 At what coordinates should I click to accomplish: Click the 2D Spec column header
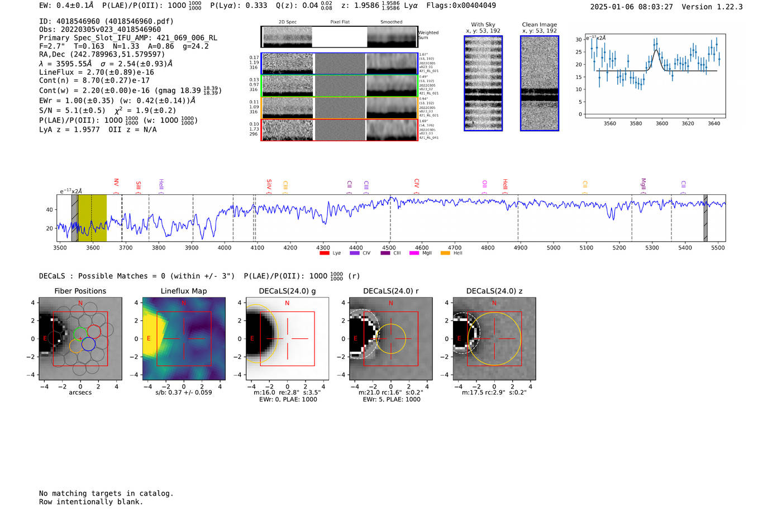point(288,22)
